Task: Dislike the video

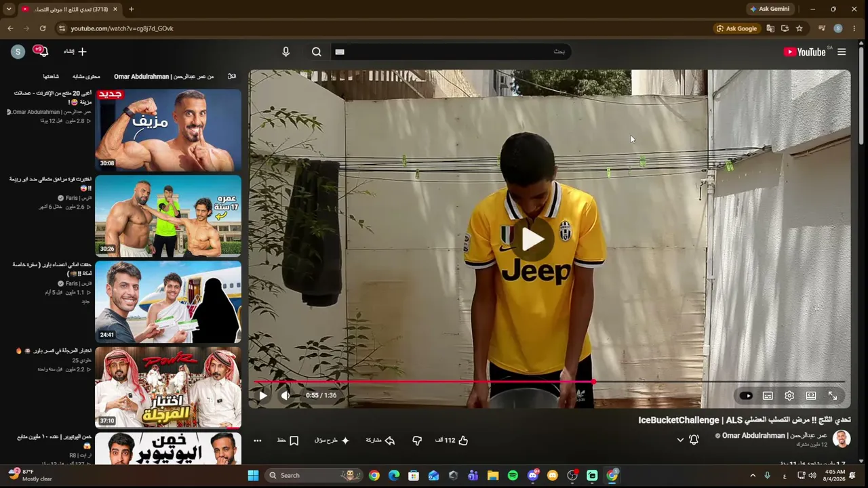Action: click(417, 441)
